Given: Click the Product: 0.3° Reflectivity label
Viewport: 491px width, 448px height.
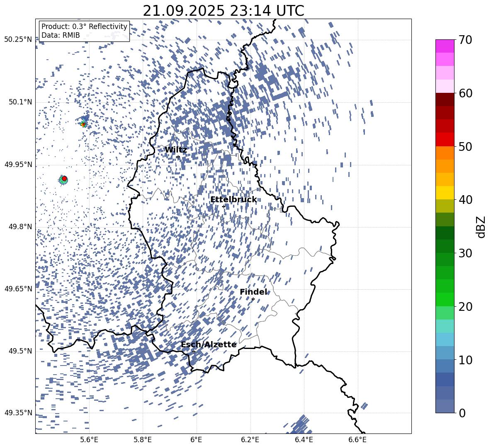Looking at the screenshot, I should tap(84, 26).
